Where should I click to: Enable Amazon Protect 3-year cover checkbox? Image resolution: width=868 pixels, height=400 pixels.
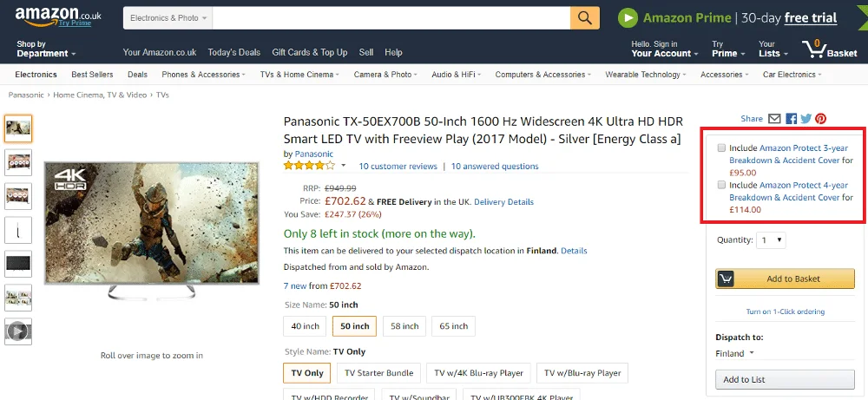[721, 148]
